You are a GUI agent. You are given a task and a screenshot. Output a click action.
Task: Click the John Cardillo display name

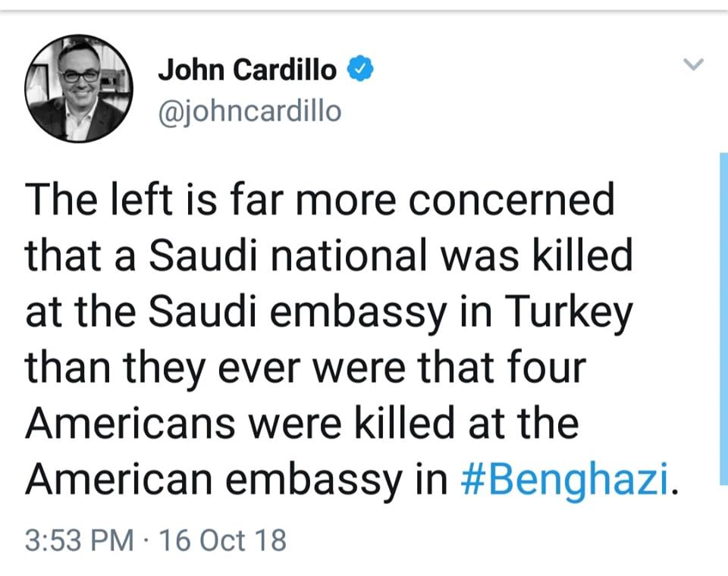pos(247,70)
